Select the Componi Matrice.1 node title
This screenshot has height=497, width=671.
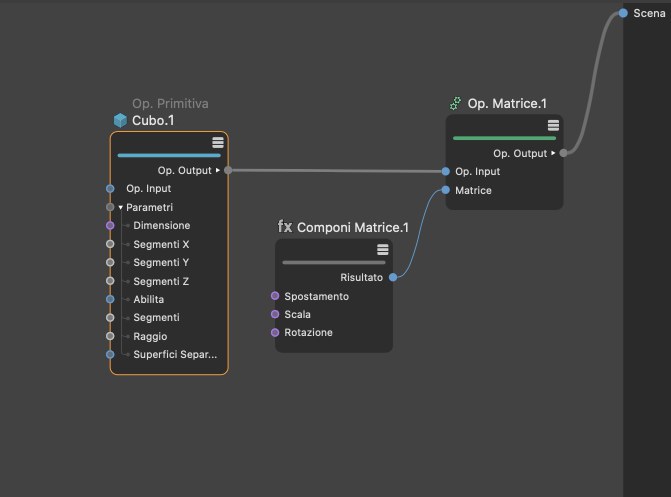(353, 227)
